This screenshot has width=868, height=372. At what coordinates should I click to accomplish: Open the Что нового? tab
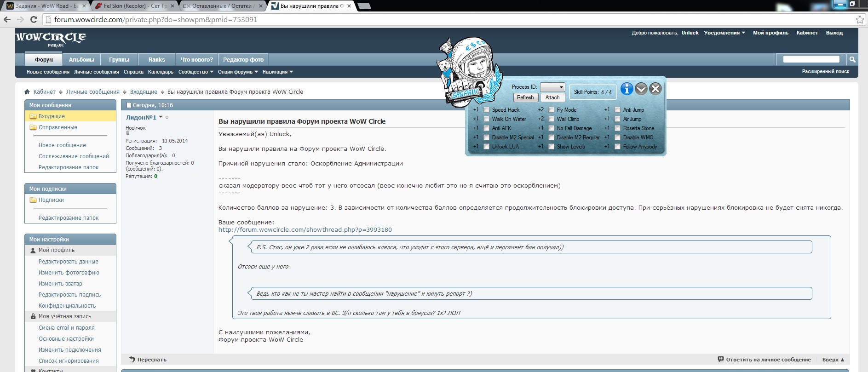pos(197,60)
